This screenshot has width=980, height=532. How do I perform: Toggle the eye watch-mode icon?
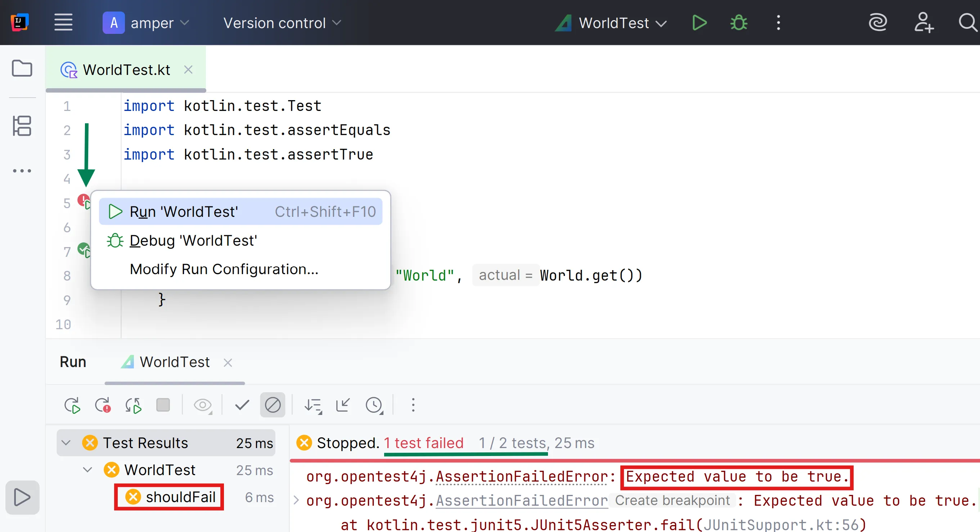(202, 405)
